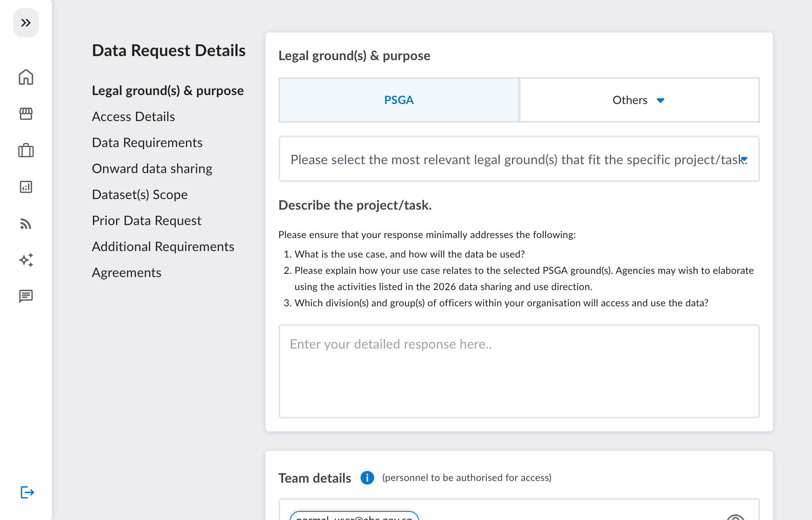The height and width of the screenshot is (520, 812).
Task: Click the Team details info icon
Action: pyautogui.click(x=367, y=478)
